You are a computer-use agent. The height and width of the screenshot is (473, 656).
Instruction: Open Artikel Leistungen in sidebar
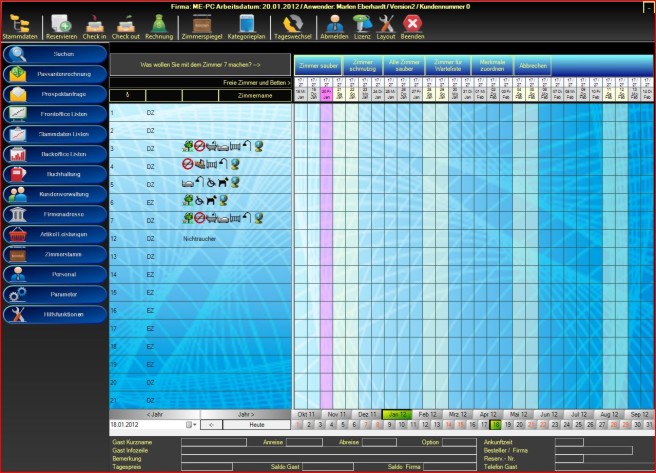point(55,235)
